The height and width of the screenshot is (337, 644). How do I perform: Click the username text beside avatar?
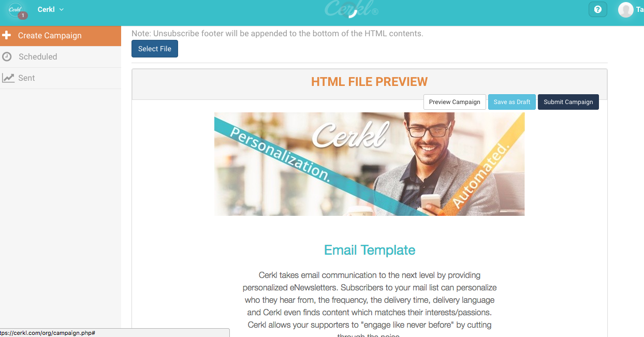tap(640, 10)
